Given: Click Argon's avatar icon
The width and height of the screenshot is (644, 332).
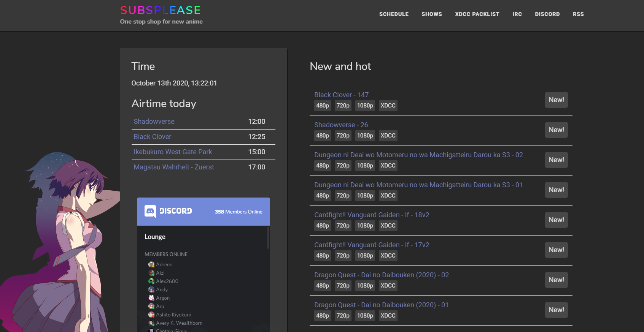Looking at the screenshot, I should (x=151, y=298).
